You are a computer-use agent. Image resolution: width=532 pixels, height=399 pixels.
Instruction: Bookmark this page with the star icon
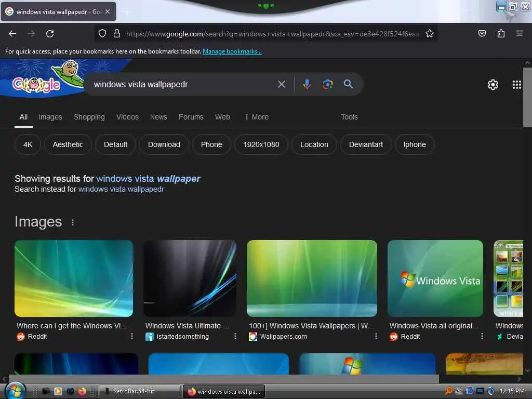430,33
